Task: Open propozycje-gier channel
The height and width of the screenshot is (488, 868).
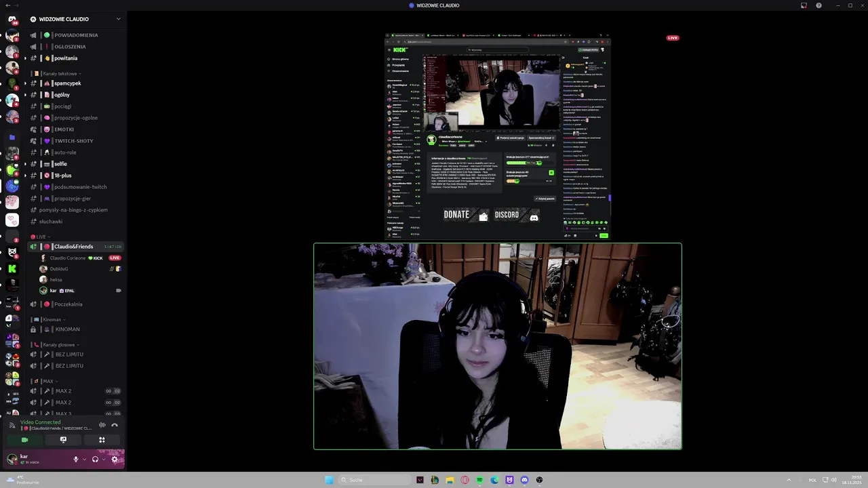Action: (75, 199)
